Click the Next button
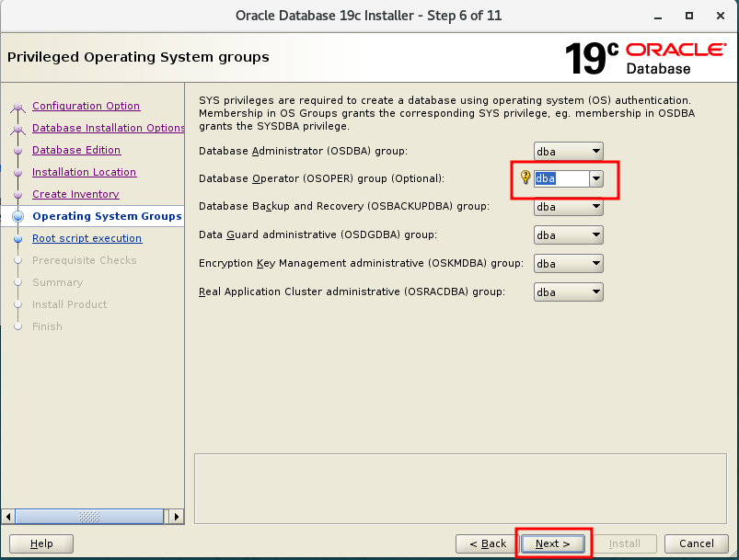Viewport: 739px width, 560px height. tap(553, 543)
